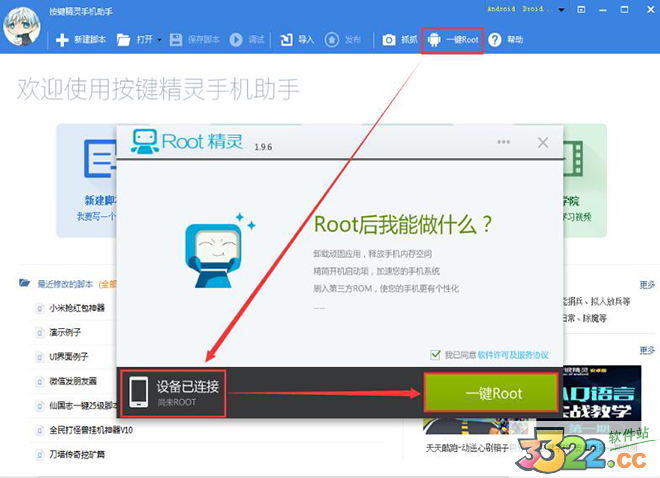This screenshot has width=660, height=478.
Task: Click the green 一键Root button
Action: [491, 393]
